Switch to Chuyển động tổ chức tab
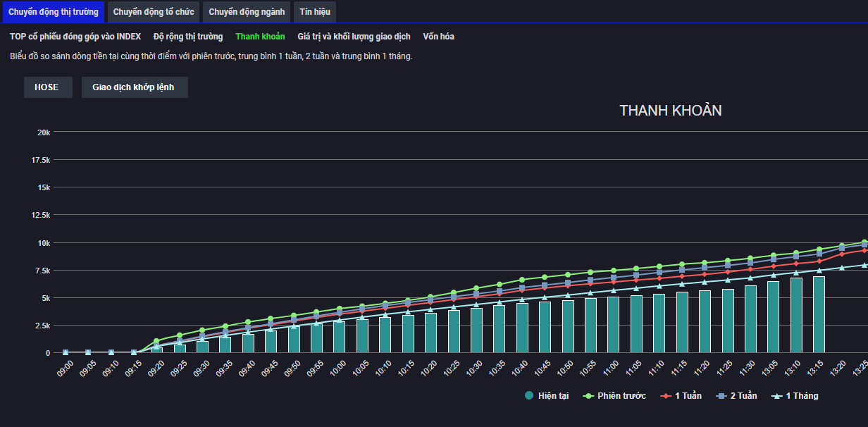The image size is (868, 427). (153, 12)
